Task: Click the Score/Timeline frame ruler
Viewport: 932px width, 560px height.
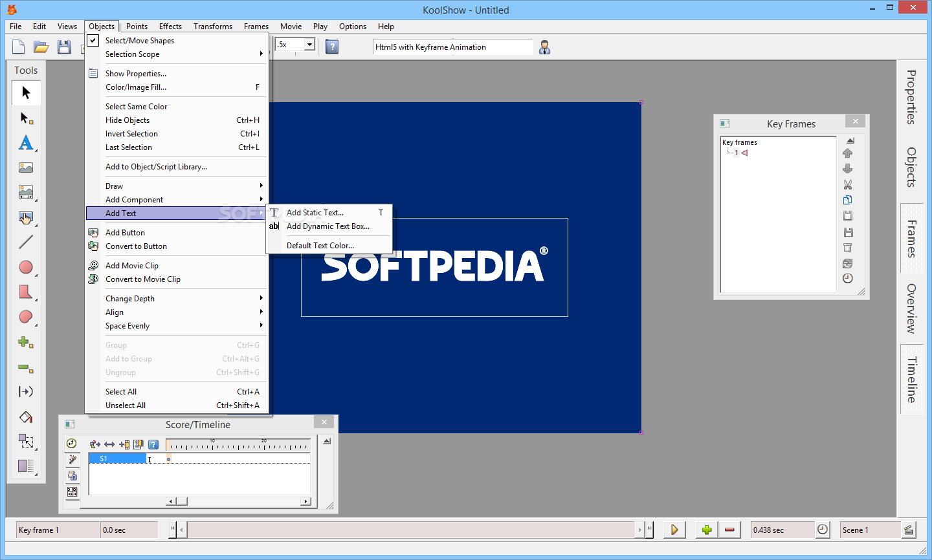Action: [x=238, y=445]
